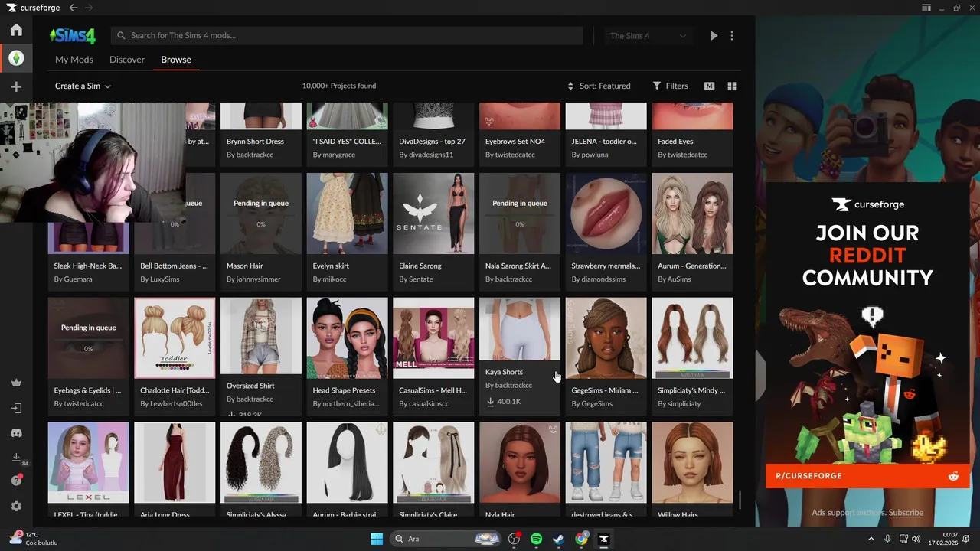Open the downloads queue icon with 84 badge
This screenshot has width=980, height=551.
tap(17, 458)
